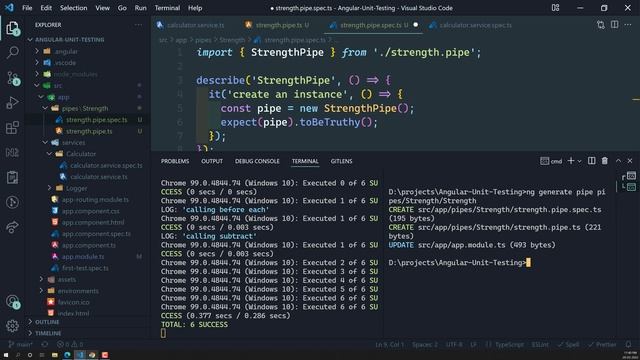Switch to the PROBLEMS panel tab
The height and width of the screenshot is (360, 640).
coord(175,161)
